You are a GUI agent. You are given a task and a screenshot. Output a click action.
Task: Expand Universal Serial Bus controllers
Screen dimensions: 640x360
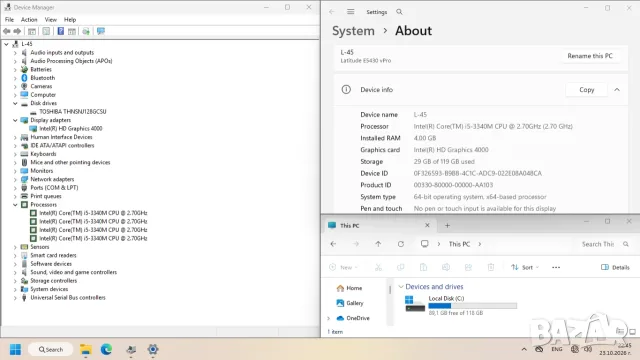click(x=15, y=298)
